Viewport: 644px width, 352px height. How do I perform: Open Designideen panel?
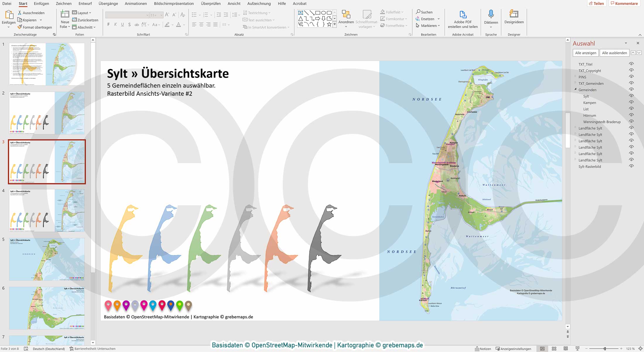click(x=514, y=18)
